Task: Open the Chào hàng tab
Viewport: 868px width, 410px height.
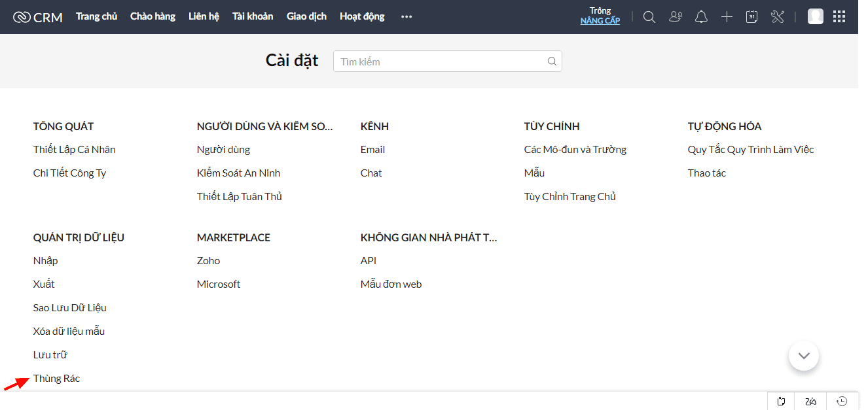Action: 153,16
